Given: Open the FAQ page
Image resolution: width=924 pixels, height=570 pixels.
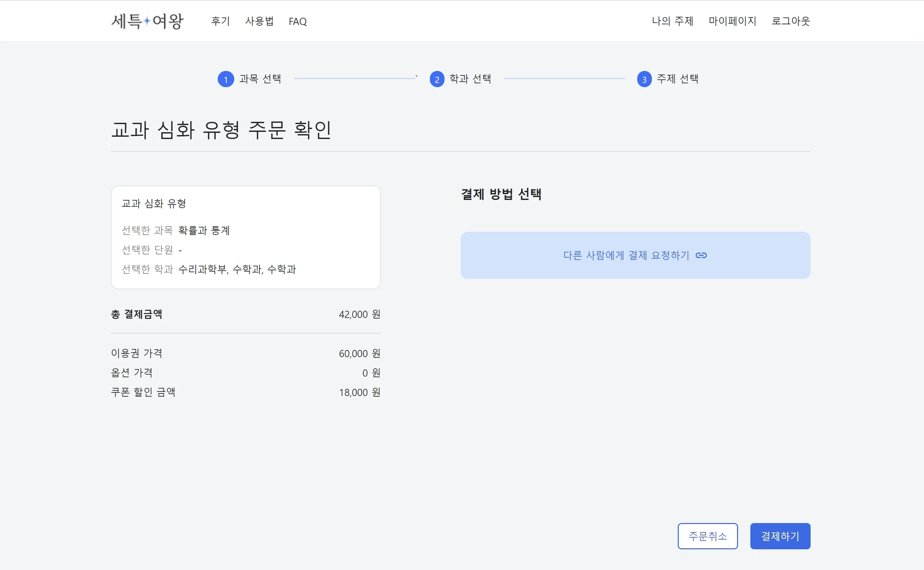Looking at the screenshot, I should click(x=297, y=21).
